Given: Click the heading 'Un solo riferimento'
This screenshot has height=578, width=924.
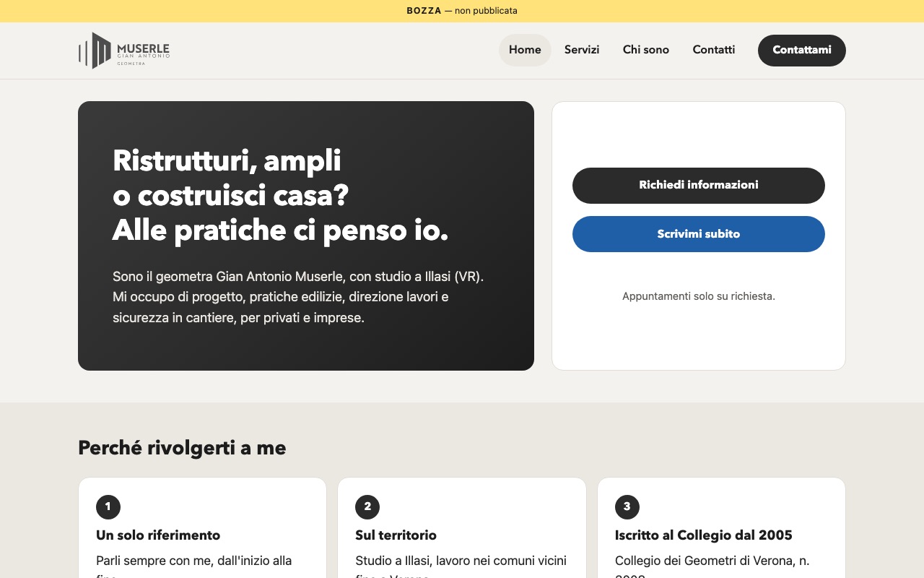Looking at the screenshot, I should coord(158,535).
